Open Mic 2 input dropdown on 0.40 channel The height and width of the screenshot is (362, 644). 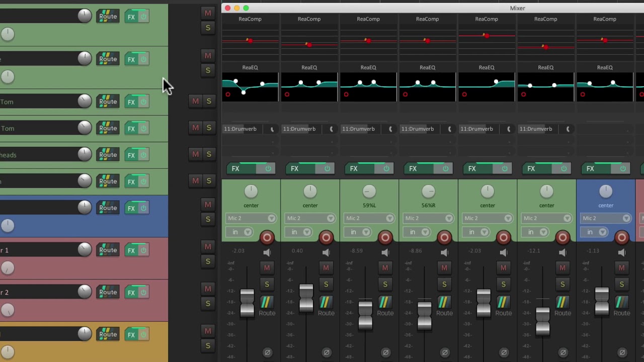(x=310, y=218)
